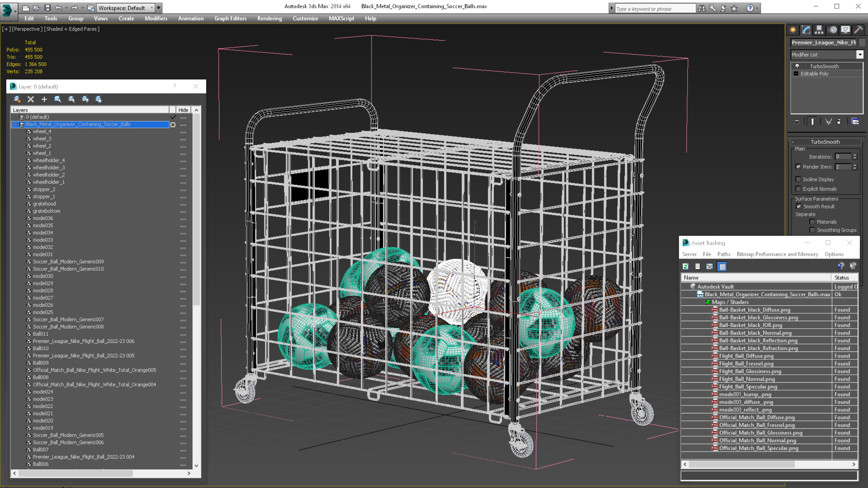Click the Pin Stack icon
868x488 pixels.
(x=797, y=122)
